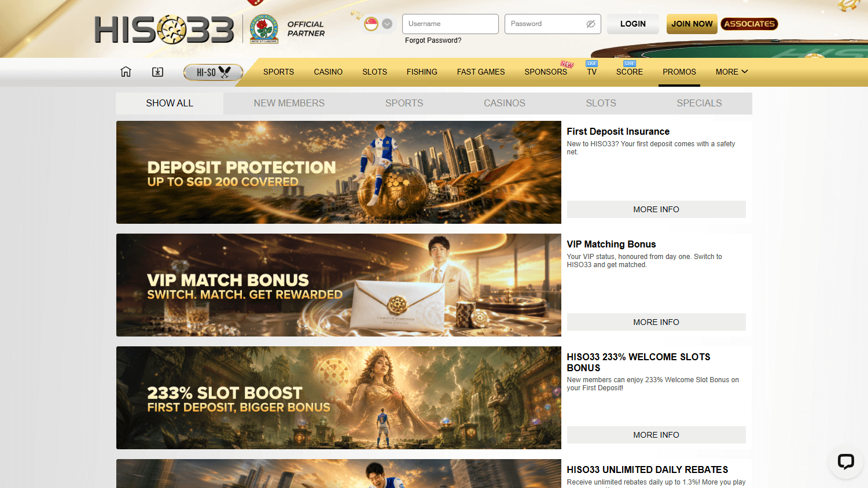
Task: Toggle password visibility eye icon
Action: click(x=591, y=24)
